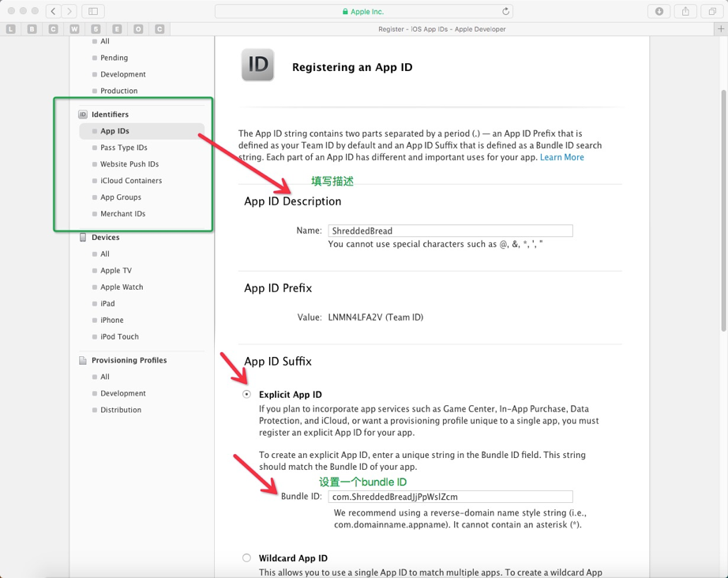Reload the page using the refresh icon
Viewport: 728px width, 578px height.
[x=505, y=11]
